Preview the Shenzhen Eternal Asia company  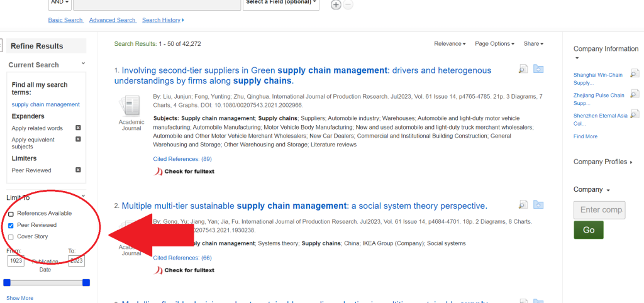(x=635, y=114)
